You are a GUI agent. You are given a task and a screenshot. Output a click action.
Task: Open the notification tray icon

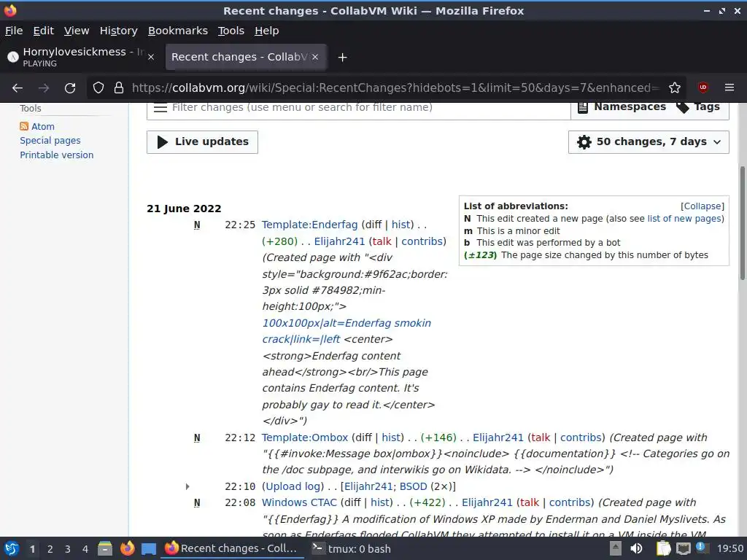pyautogui.click(x=701, y=547)
